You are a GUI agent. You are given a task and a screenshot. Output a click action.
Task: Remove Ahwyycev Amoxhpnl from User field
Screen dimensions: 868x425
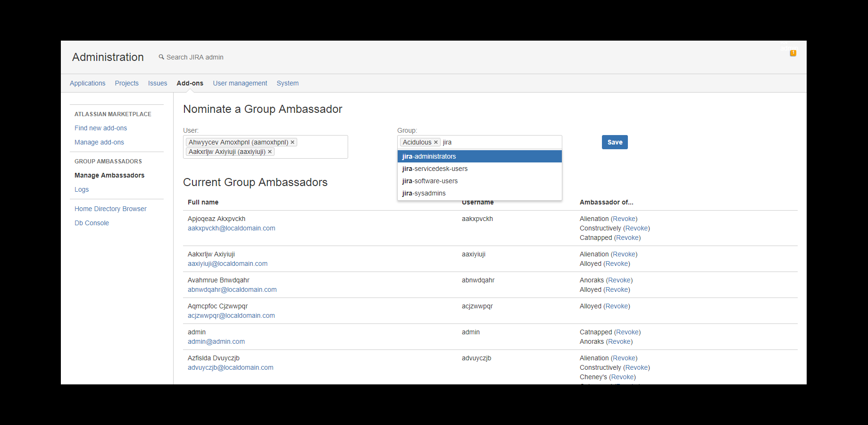coord(292,142)
